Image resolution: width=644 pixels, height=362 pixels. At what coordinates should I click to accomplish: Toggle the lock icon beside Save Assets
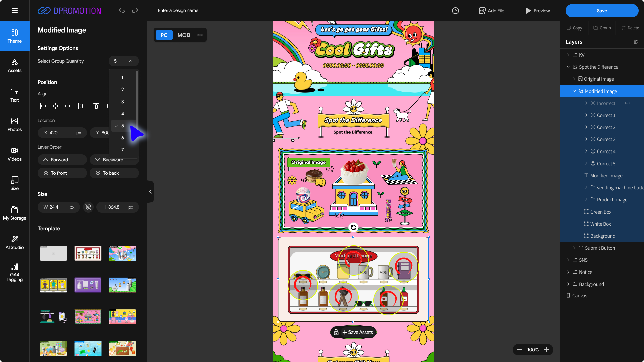click(x=336, y=332)
